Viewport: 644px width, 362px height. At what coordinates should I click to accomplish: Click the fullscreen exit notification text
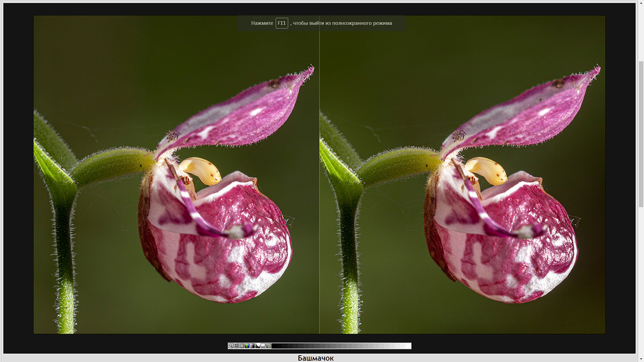[342, 23]
